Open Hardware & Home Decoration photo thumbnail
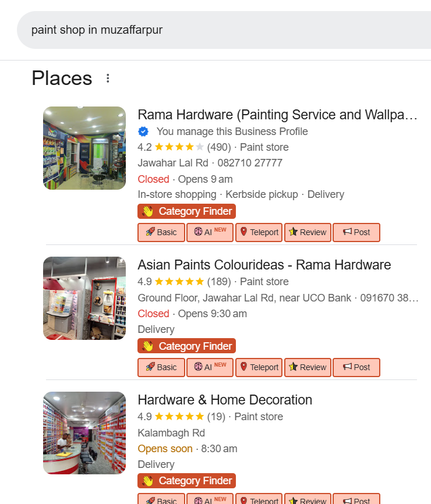 [84, 433]
